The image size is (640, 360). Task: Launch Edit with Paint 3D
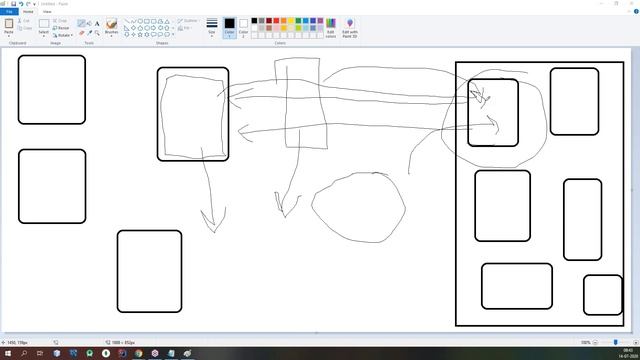coord(350,28)
